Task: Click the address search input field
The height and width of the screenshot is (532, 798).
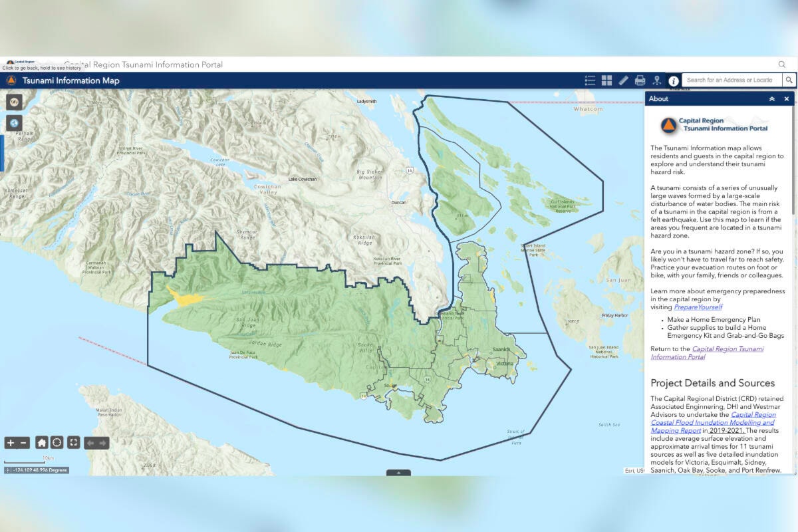Action: pyautogui.click(x=731, y=80)
